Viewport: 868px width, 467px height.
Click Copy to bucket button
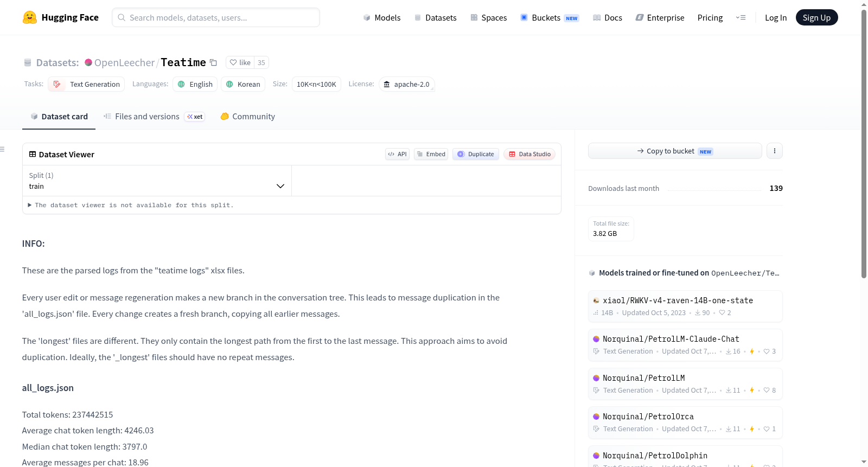click(675, 151)
